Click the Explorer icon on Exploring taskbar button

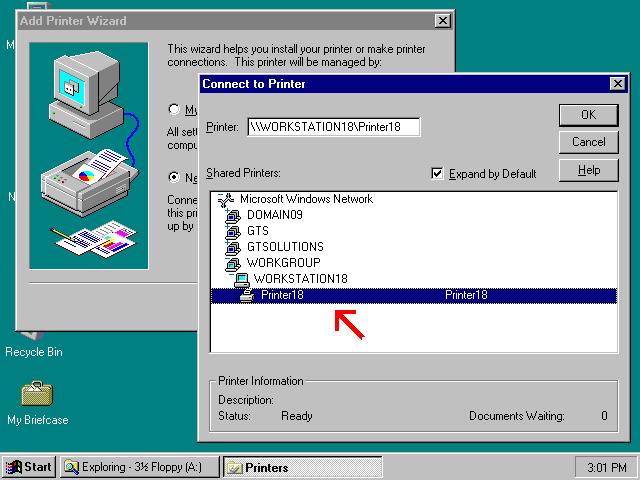(x=71, y=467)
